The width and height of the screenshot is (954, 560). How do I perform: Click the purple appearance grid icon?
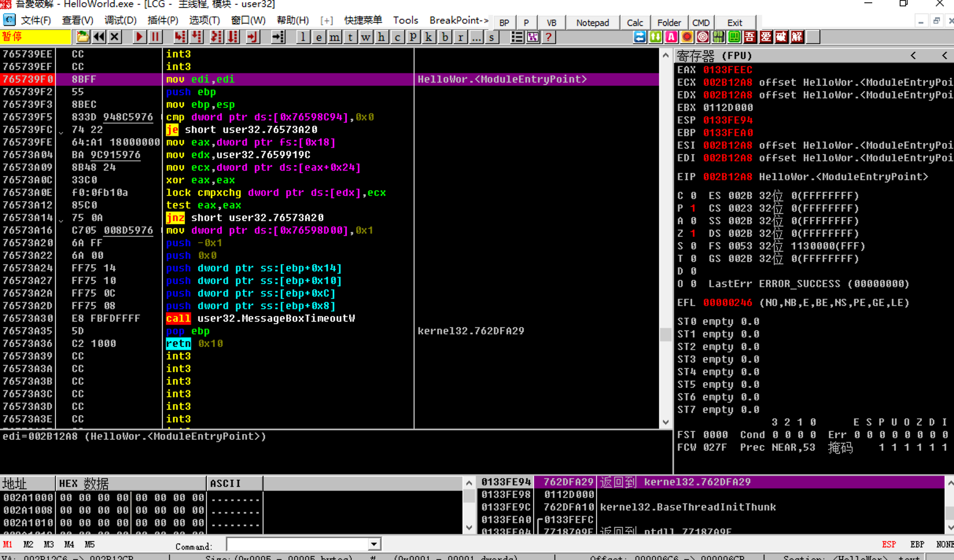(x=533, y=37)
